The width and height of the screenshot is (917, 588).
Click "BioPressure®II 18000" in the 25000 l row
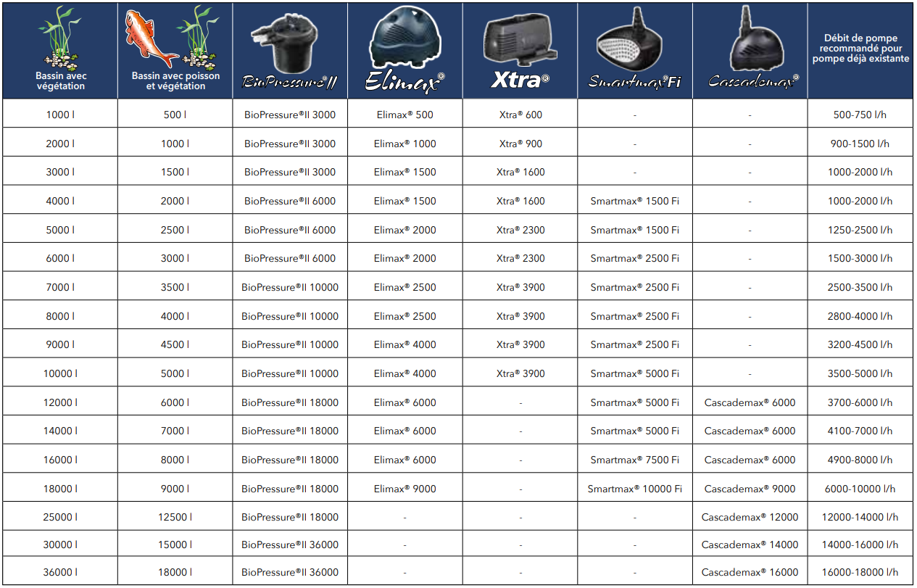[290, 517]
